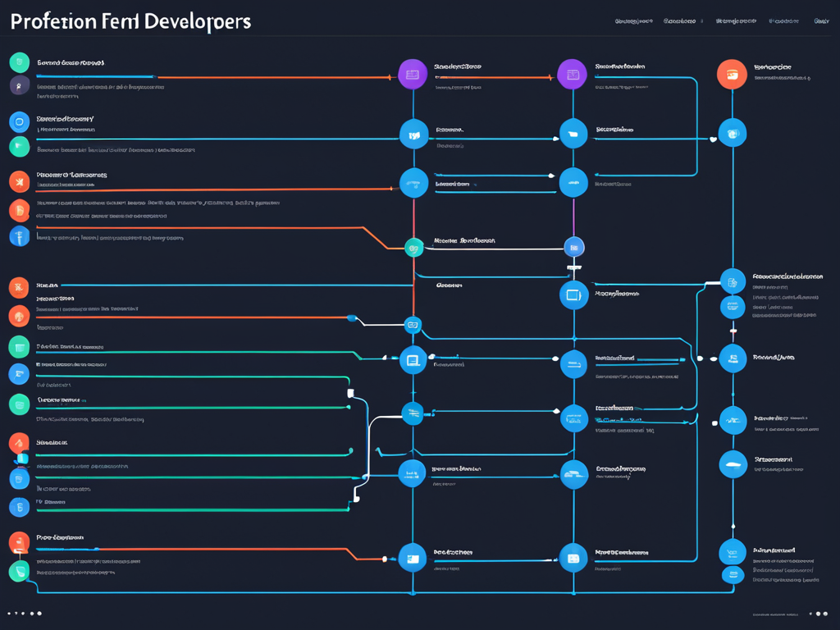The height and width of the screenshot is (630, 840).
Task: Click the teal node in the diagram center
Action: pyautogui.click(x=414, y=246)
